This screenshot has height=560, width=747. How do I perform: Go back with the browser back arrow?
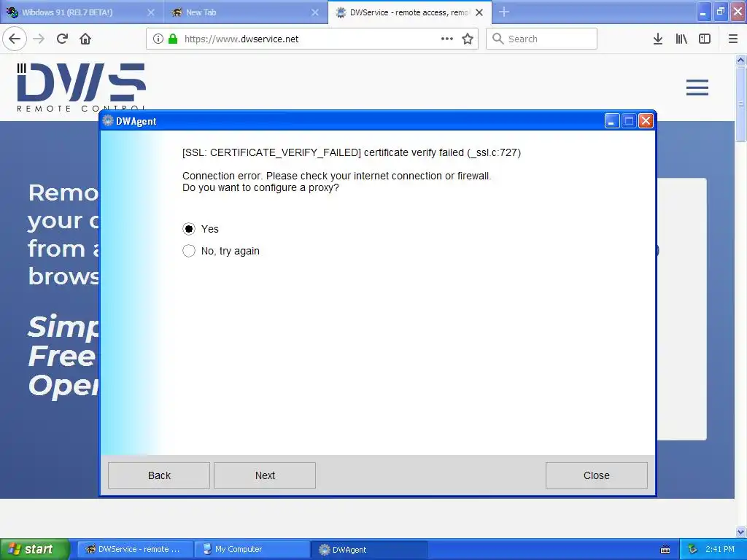(x=15, y=39)
